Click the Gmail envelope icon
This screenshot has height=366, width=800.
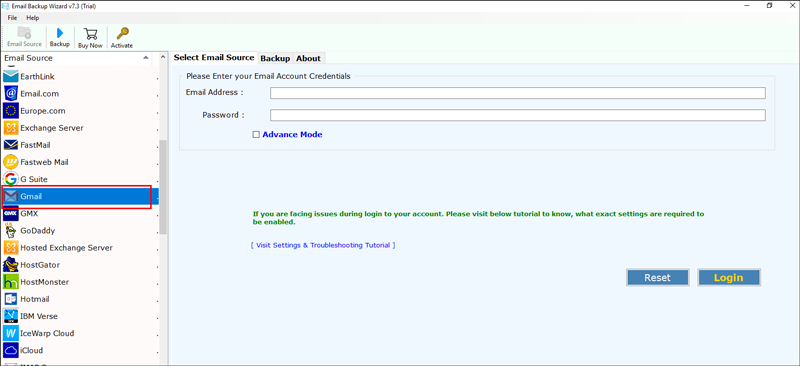[11, 197]
